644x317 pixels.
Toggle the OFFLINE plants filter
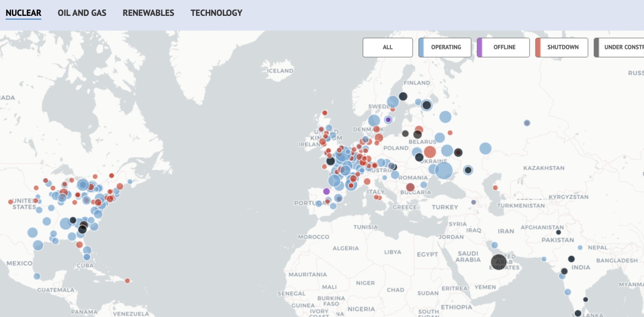point(503,48)
